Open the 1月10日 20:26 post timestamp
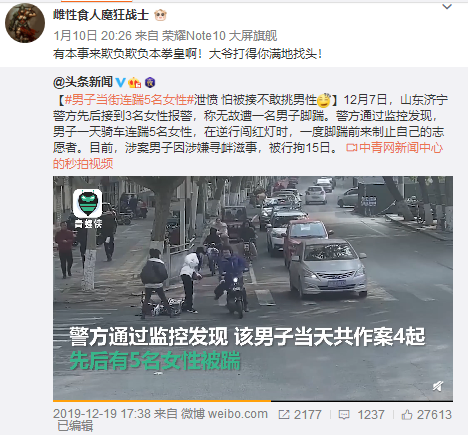Viewport: 468px width, 435px height. click(x=92, y=36)
